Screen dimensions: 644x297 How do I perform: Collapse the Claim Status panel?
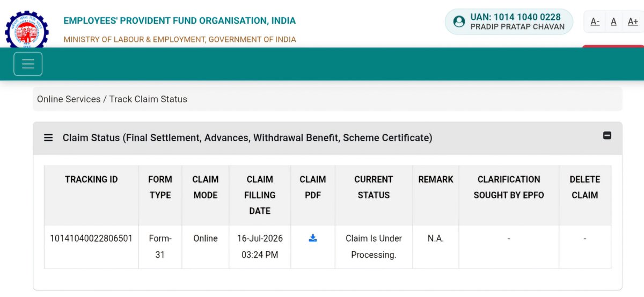coord(607,136)
